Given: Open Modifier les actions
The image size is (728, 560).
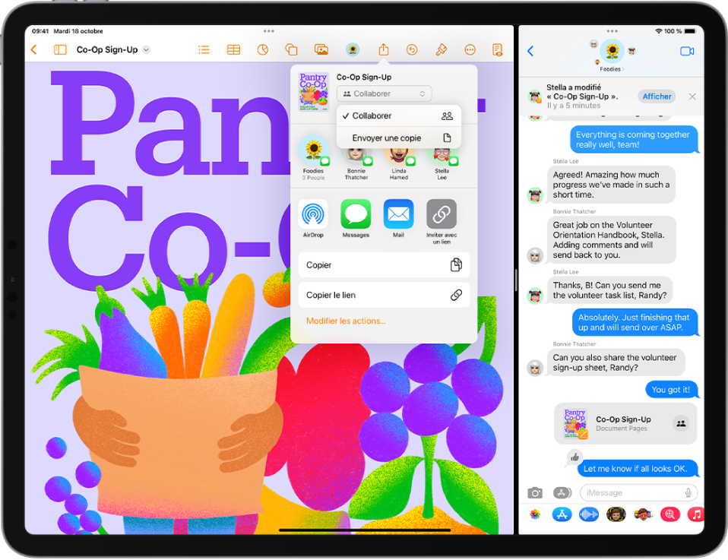Looking at the screenshot, I should point(346,321).
